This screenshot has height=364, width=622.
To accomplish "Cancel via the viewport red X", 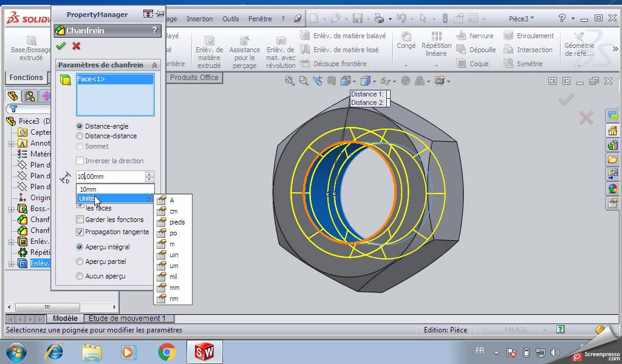I will click(586, 118).
